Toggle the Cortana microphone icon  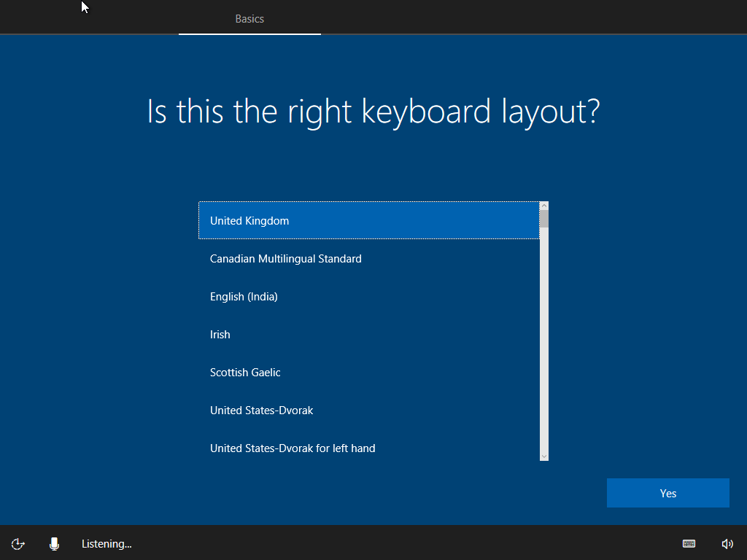[54, 544]
